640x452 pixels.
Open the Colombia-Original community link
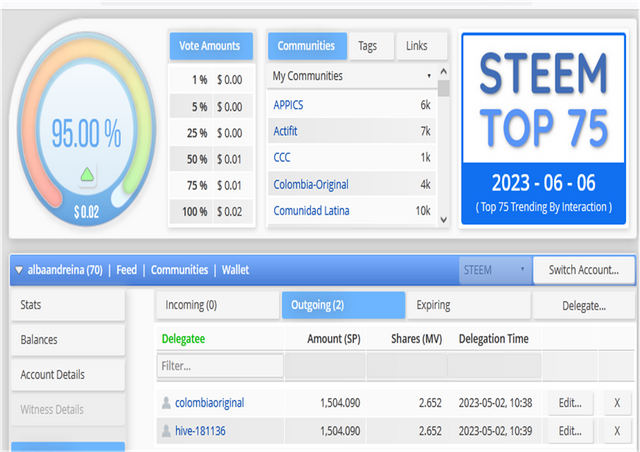(x=311, y=184)
